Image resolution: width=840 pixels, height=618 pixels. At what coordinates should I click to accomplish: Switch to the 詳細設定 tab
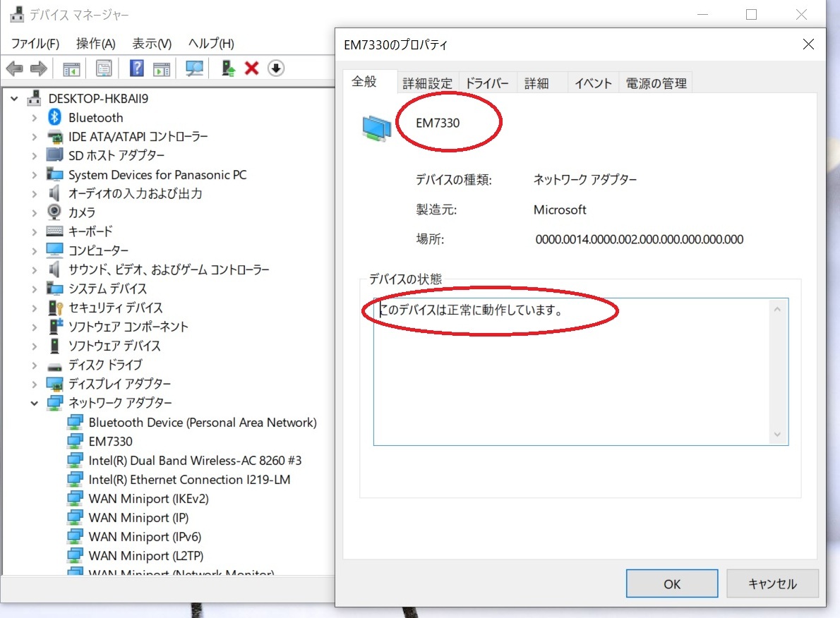427,83
